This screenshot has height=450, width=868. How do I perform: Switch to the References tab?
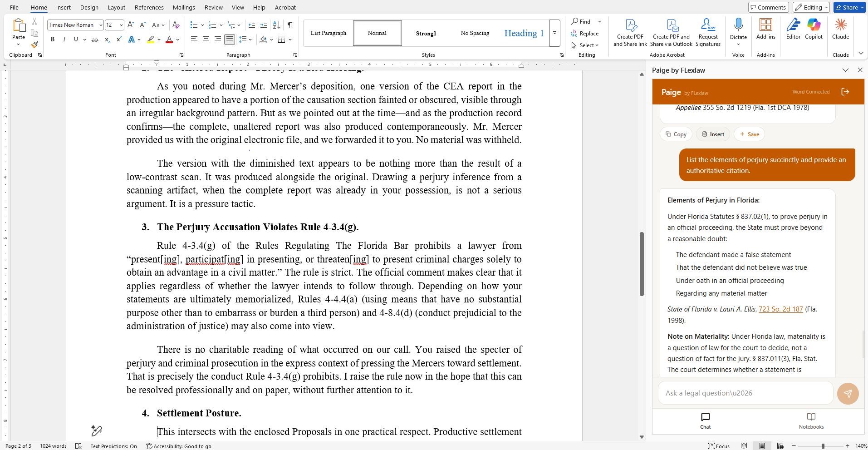149,7
